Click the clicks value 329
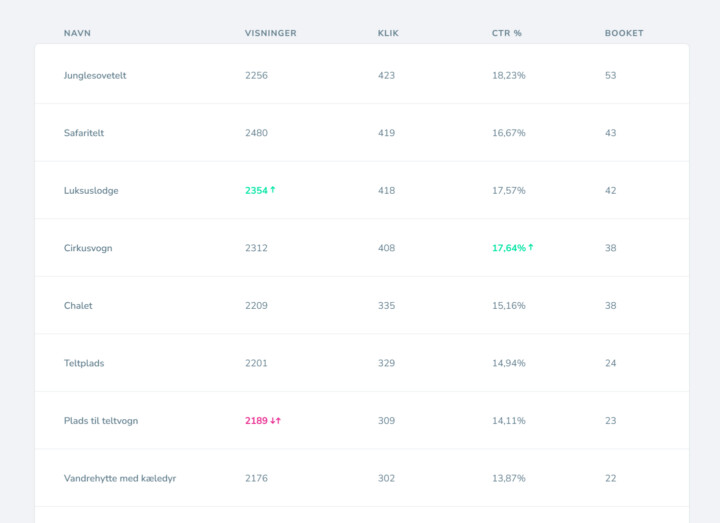The height and width of the screenshot is (523, 720). point(386,363)
